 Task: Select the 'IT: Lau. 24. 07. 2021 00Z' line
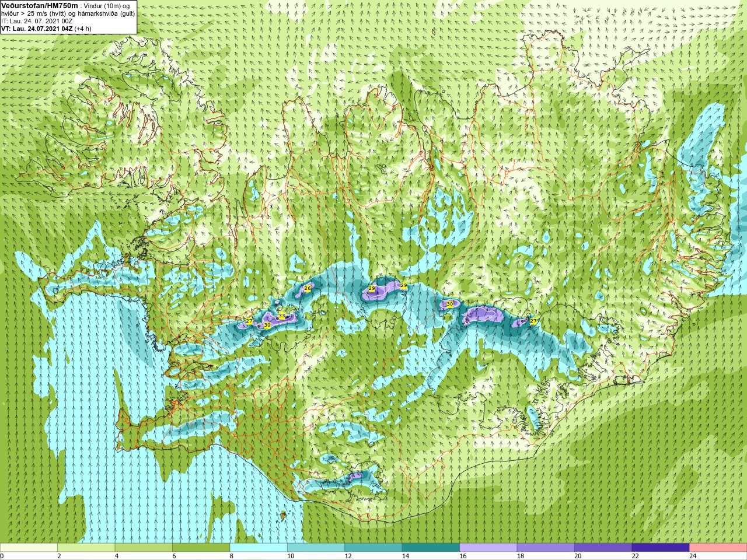[x=37, y=21]
